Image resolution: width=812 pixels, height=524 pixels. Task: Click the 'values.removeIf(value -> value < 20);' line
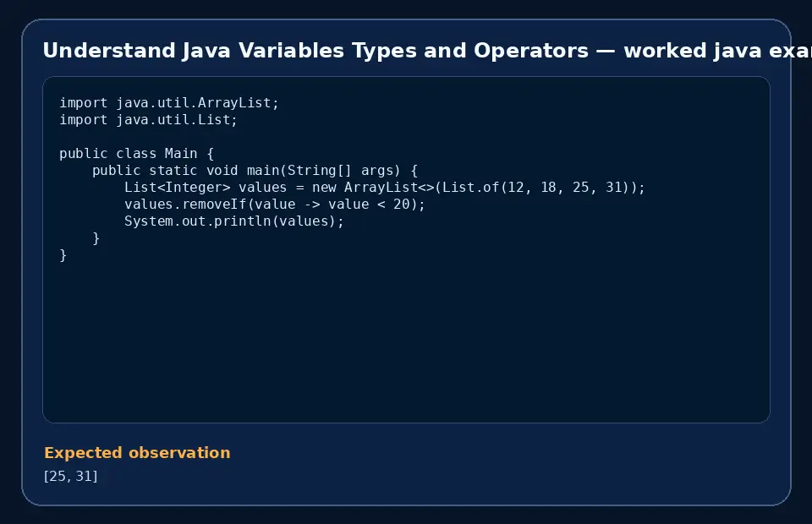pyautogui.click(x=274, y=205)
